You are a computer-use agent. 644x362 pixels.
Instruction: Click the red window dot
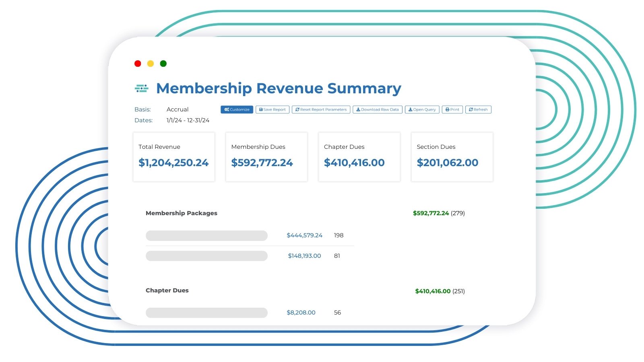point(138,64)
